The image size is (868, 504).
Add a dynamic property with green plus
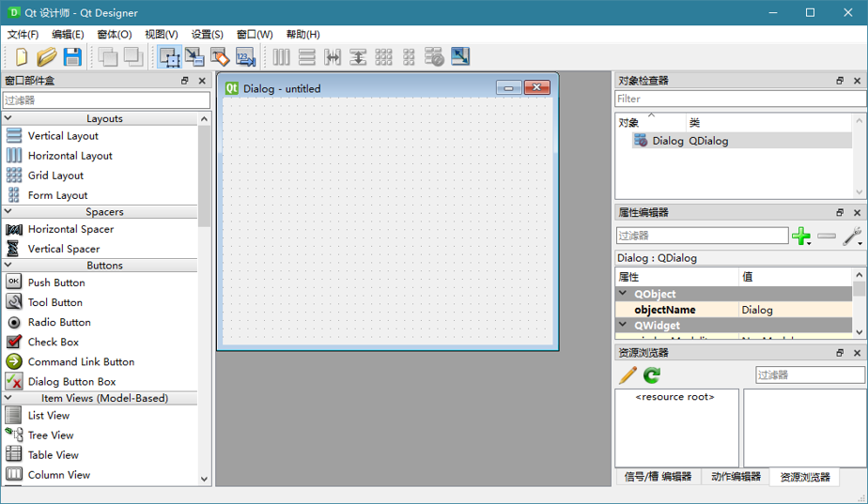(801, 237)
